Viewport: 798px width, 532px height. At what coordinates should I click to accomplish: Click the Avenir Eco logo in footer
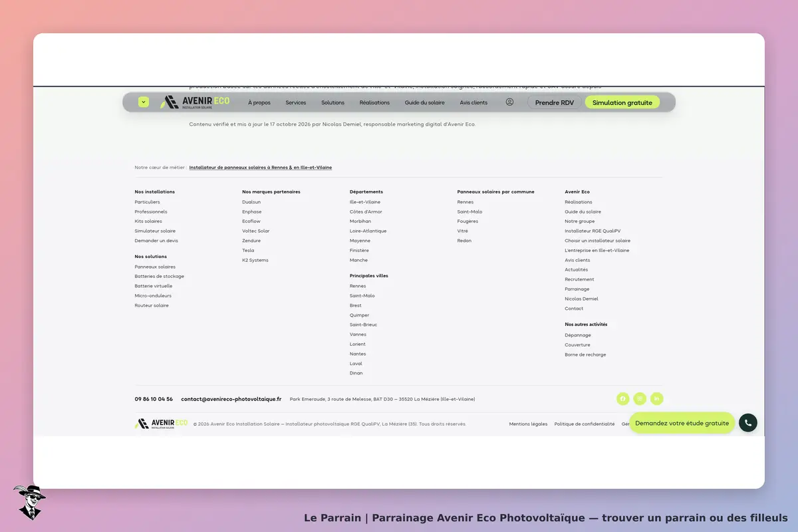162,424
